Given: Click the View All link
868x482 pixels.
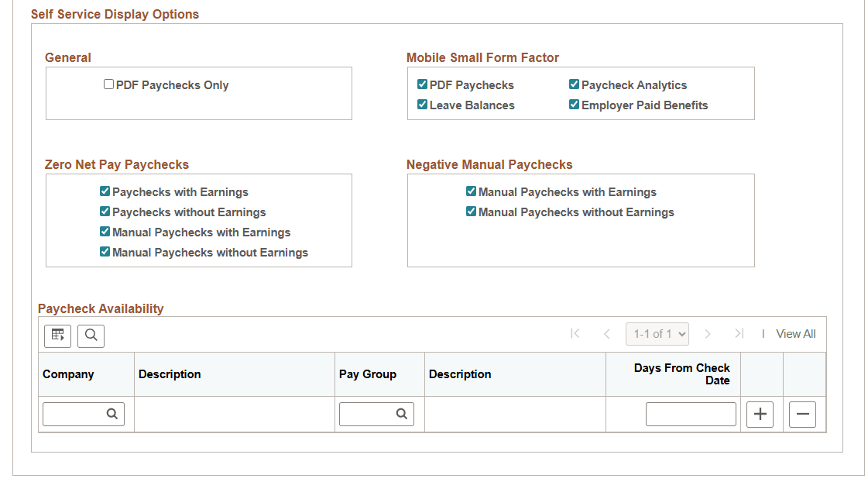Looking at the screenshot, I should pos(796,333).
